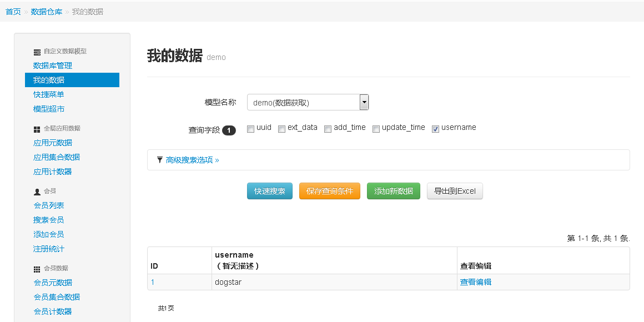The height and width of the screenshot is (322, 644).
Task: Open 会员列表 sidebar item
Action: pyautogui.click(x=48, y=205)
